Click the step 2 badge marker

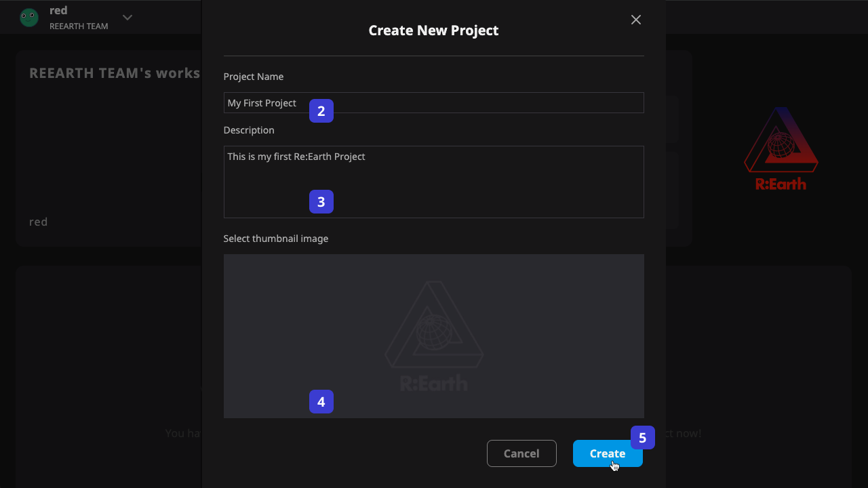321,111
